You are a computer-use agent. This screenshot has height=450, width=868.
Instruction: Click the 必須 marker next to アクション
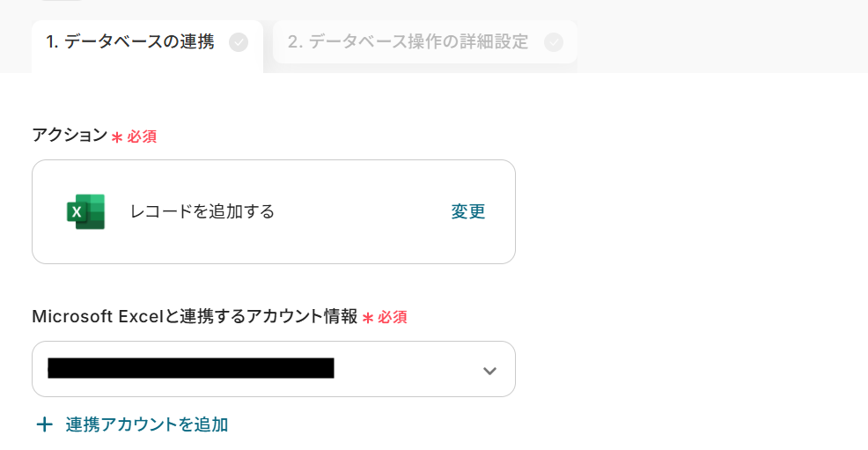pyautogui.click(x=142, y=137)
